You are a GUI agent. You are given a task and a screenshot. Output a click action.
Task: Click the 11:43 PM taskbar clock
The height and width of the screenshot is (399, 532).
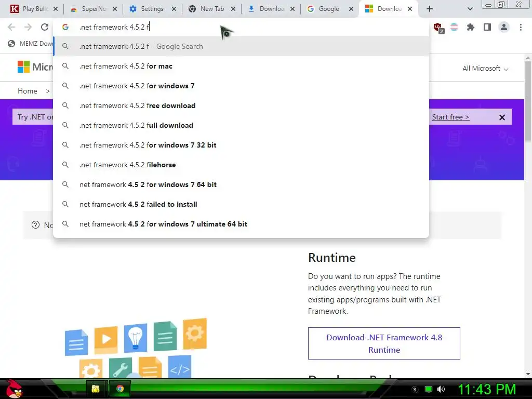tap(487, 389)
